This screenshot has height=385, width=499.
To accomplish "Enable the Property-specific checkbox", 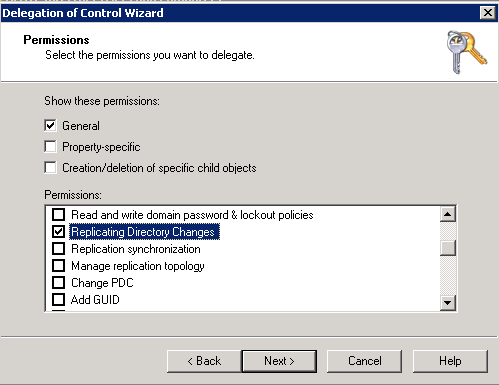I will (50, 147).
